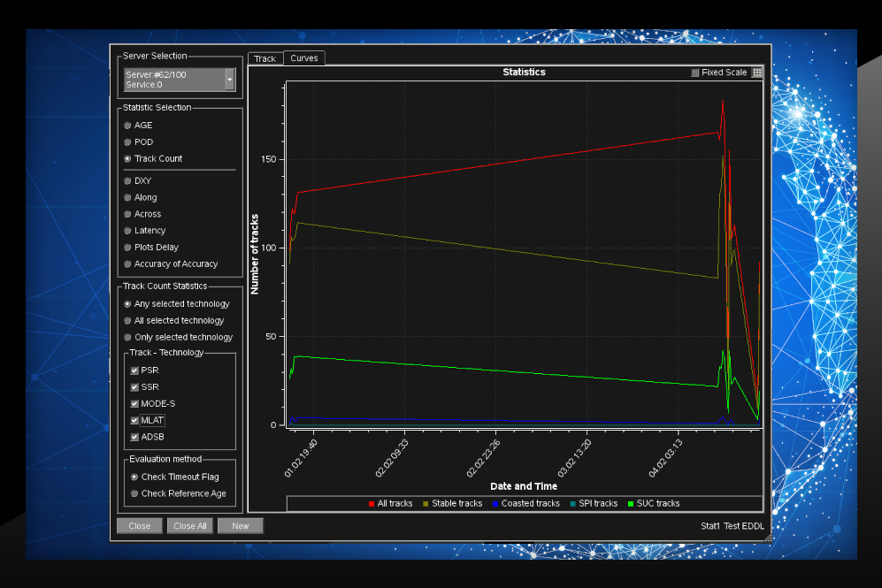Click the green SUC tracks legend marker
Screen dimensions: 882x588
pos(631,504)
